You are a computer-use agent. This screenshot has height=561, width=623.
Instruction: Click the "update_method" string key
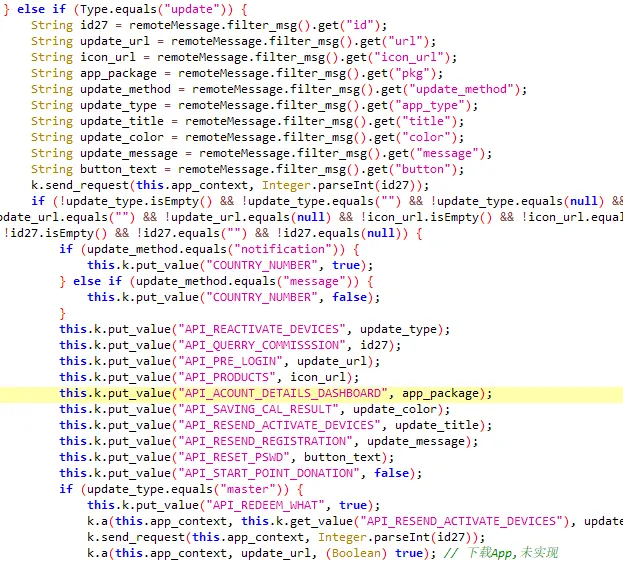[x=462, y=89]
